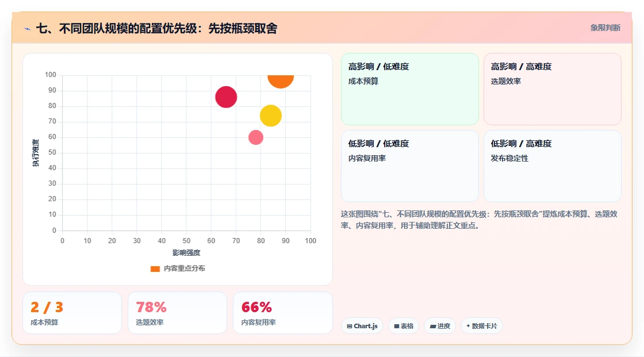Click the icon inside the Chart.js chip
644x357 pixels.
click(x=350, y=326)
